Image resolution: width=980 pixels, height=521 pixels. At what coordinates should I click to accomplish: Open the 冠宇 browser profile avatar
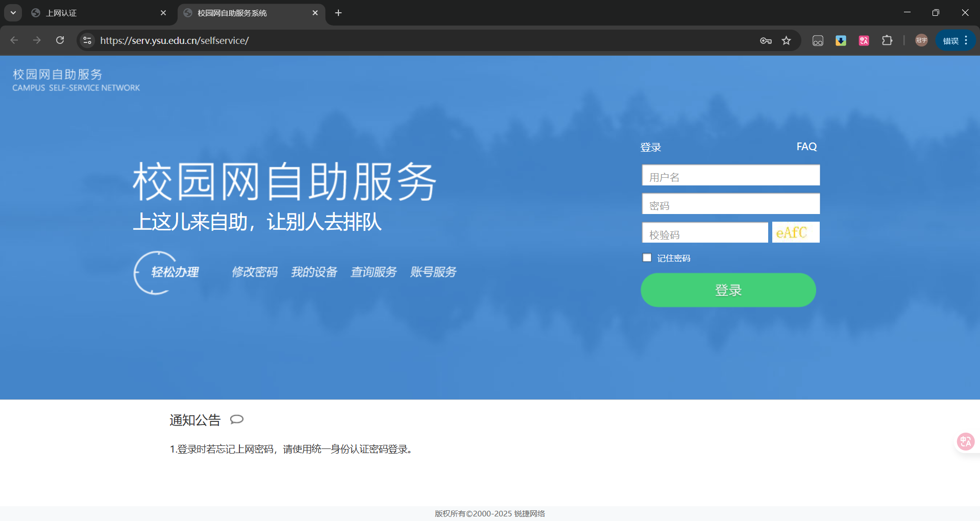pos(921,40)
